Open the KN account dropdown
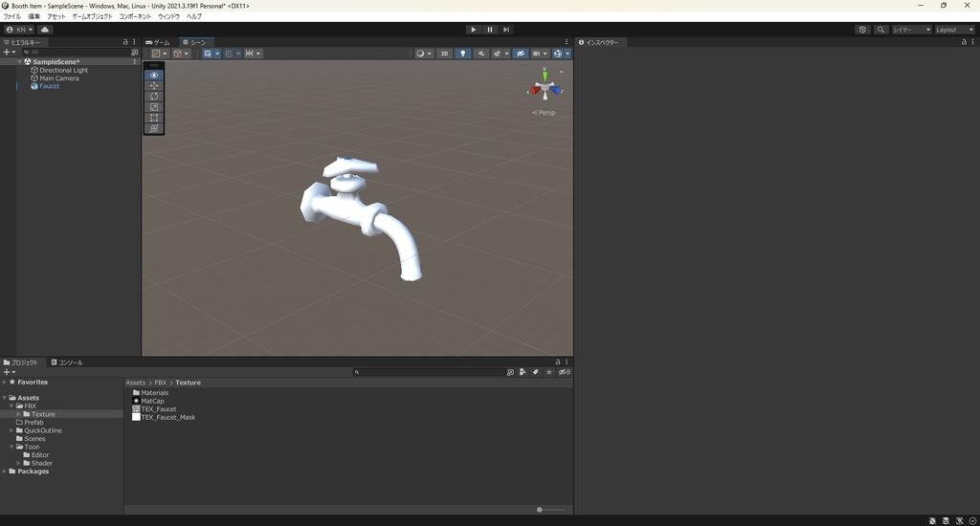Viewport: 980px width, 526px height. [x=19, y=30]
